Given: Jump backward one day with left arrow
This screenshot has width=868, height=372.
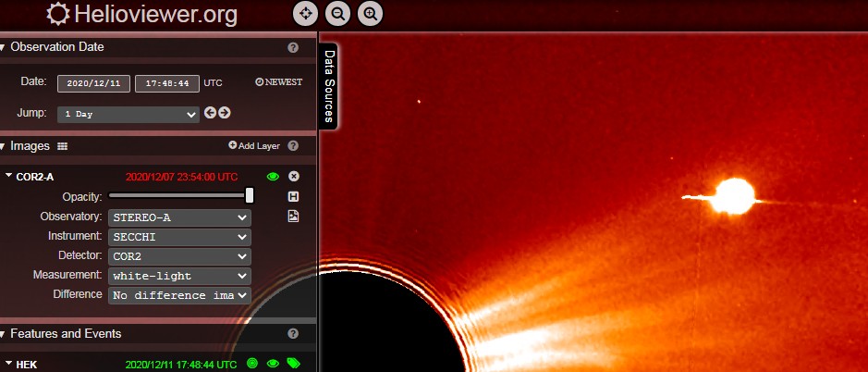Looking at the screenshot, I should coord(210,113).
